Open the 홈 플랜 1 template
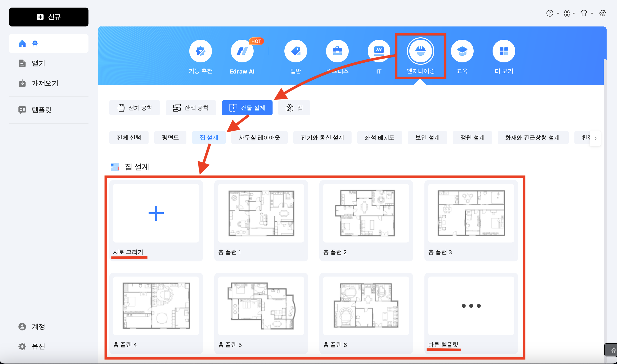617x364 pixels. (261, 221)
